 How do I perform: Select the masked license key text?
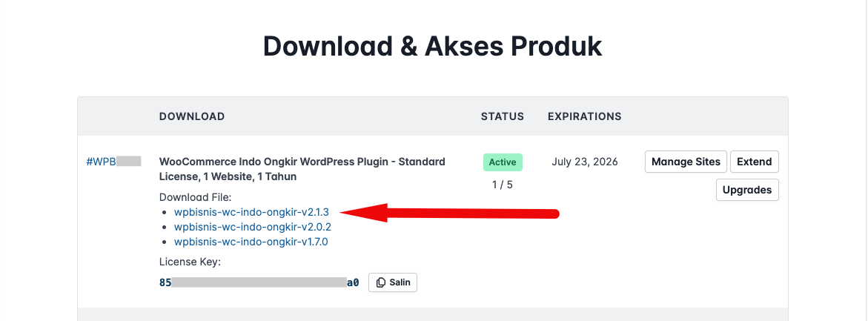259,282
